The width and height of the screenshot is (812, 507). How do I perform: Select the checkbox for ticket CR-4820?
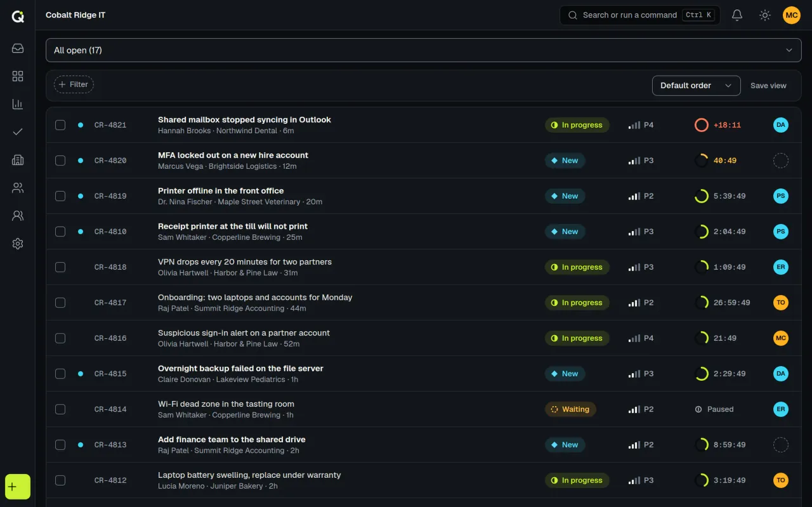(x=60, y=161)
